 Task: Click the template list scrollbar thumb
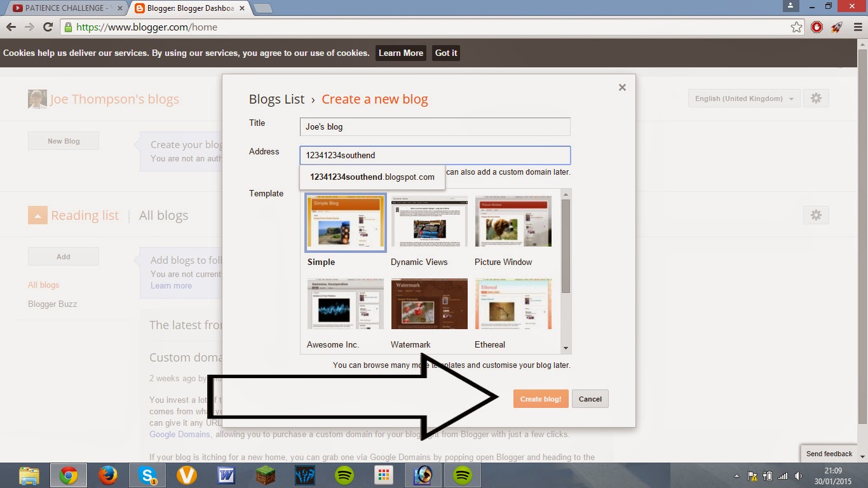566,246
